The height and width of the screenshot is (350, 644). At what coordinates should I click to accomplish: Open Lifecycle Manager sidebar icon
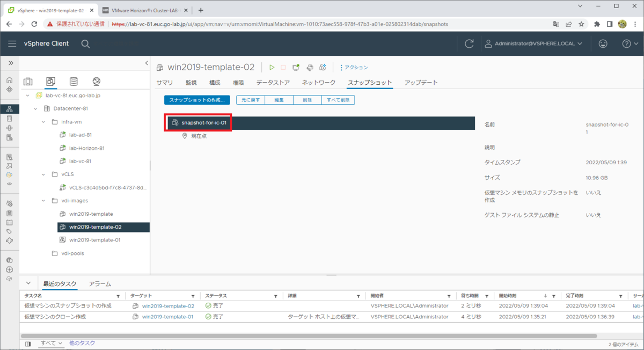9,240
